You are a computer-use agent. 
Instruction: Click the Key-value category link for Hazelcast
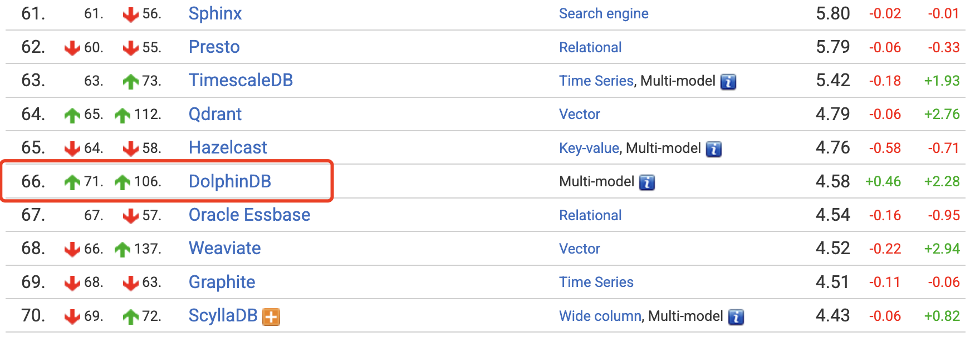(589, 148)
